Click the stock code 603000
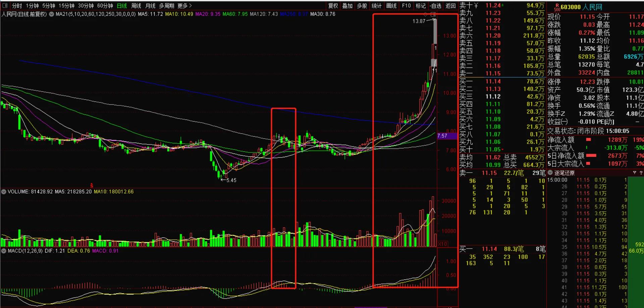Screen dimensions: 644x308 coord(571,7)
